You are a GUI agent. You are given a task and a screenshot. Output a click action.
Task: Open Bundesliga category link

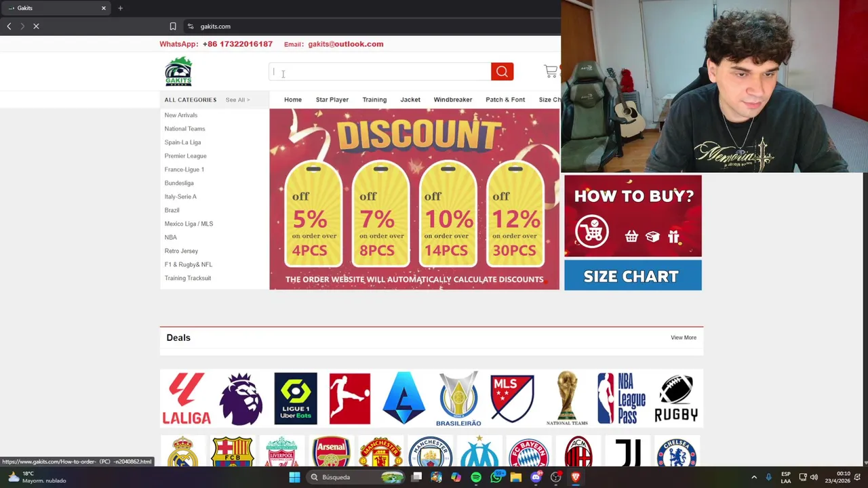click(x=179, y=183)
